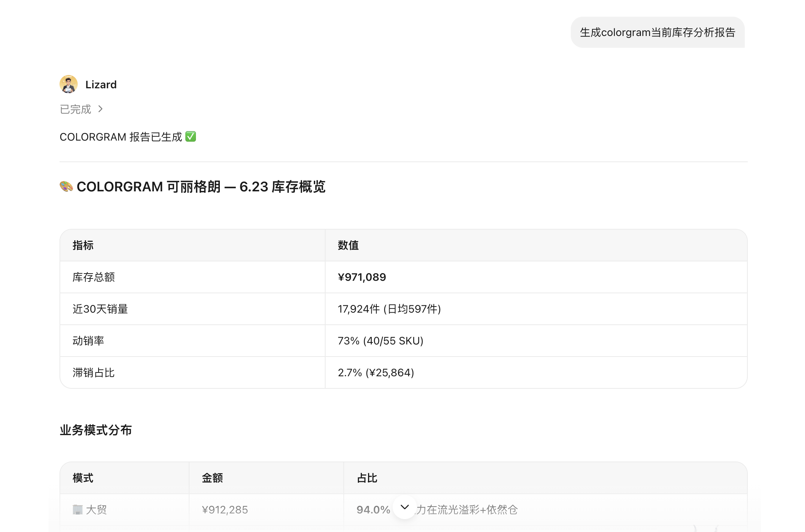Click the 模式 column header

click(x=83, y=478)
